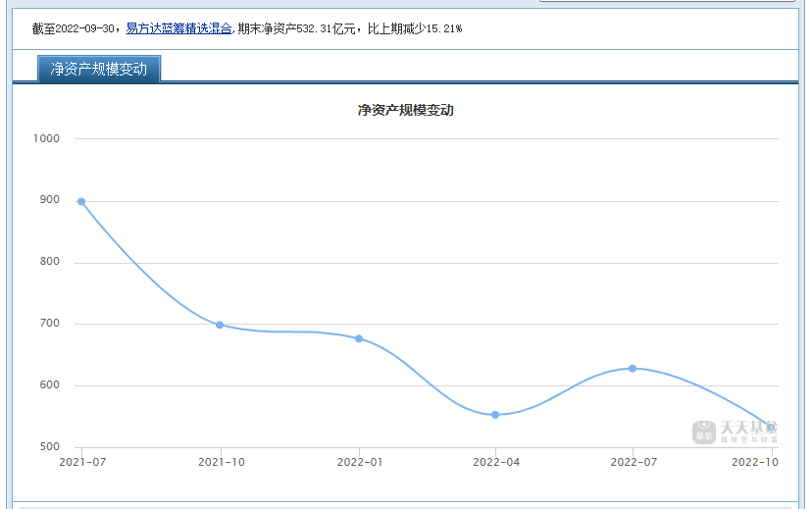Click the 2022-01 x-axis label
Viewport: 812px width, 509px height.
pos(359,462)
